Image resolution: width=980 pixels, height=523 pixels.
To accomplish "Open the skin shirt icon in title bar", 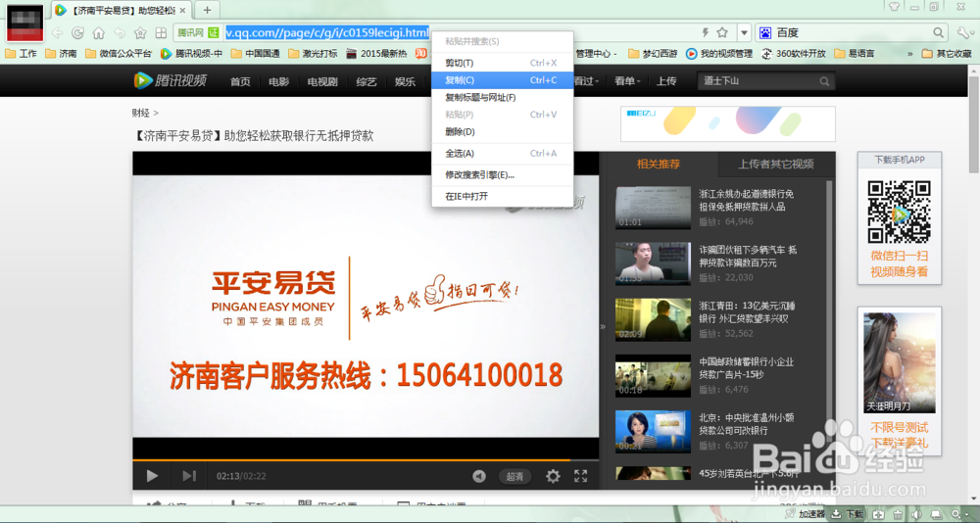I will (x=894, y=6).
